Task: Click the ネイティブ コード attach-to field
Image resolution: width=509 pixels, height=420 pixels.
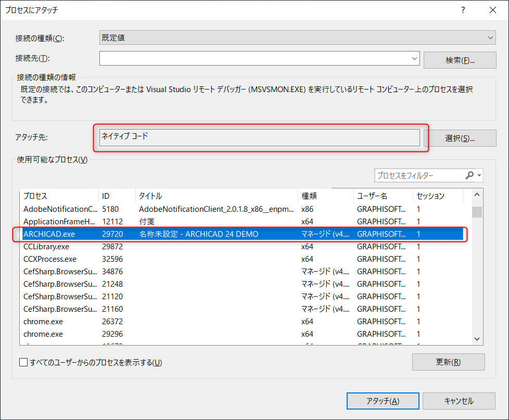Action: 259,137
